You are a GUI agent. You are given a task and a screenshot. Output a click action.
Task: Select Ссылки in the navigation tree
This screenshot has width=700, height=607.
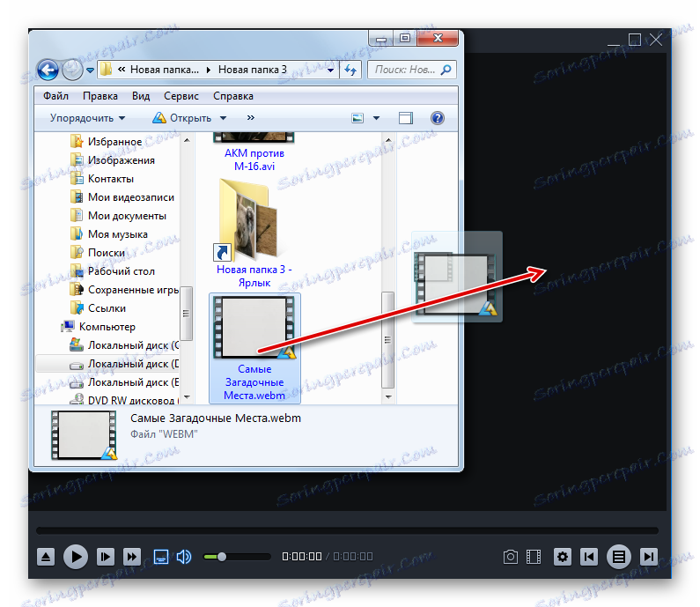(99, 308)
